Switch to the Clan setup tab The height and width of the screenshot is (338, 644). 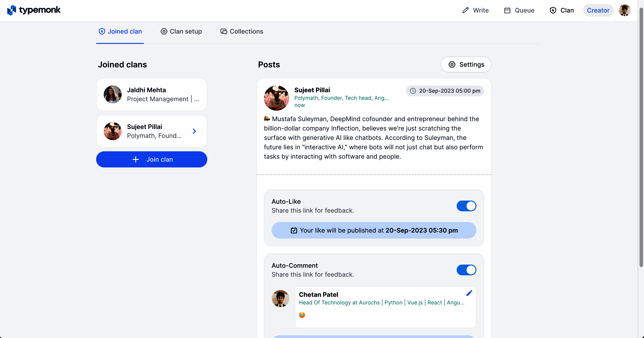pyautogui.click(x=181, y=32)
